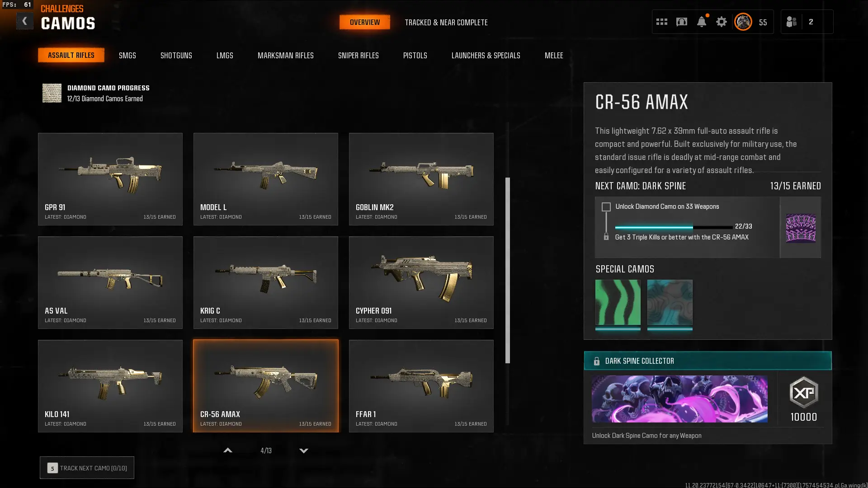Open the notifications bell
The width and height of the screenshot is (868, 488).
[702, 22]
